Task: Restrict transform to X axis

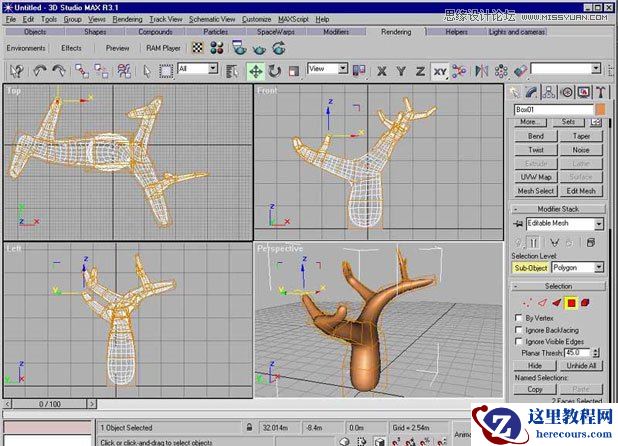Action: (381, 71)
